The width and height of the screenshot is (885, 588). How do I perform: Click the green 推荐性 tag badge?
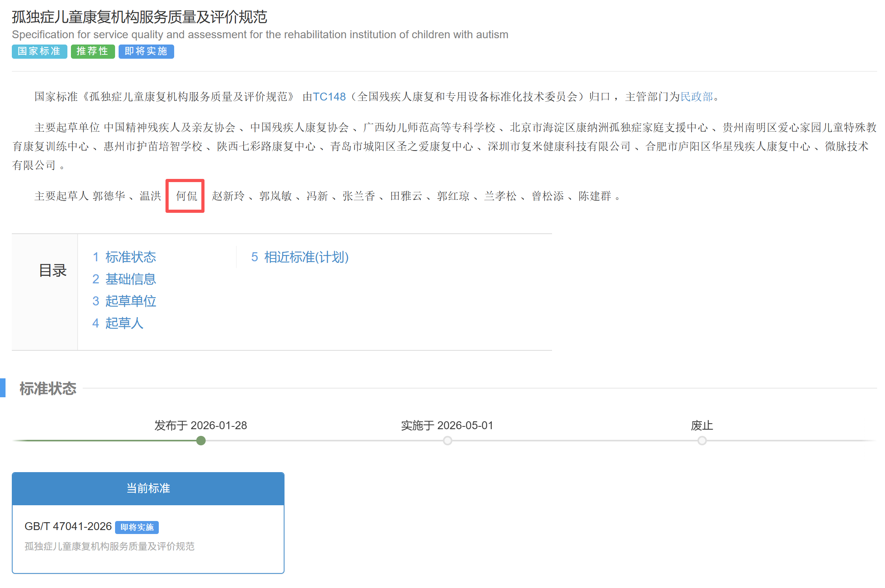click(93, 51)
